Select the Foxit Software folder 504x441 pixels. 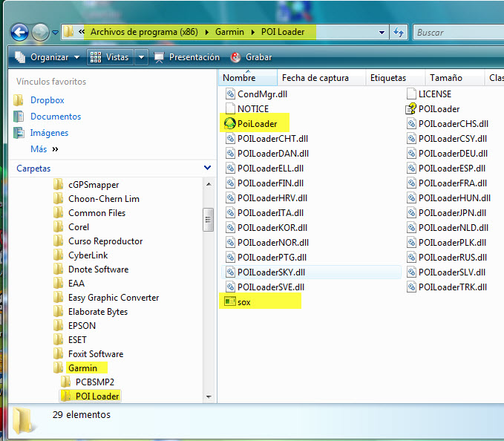[x=96, y=354]
